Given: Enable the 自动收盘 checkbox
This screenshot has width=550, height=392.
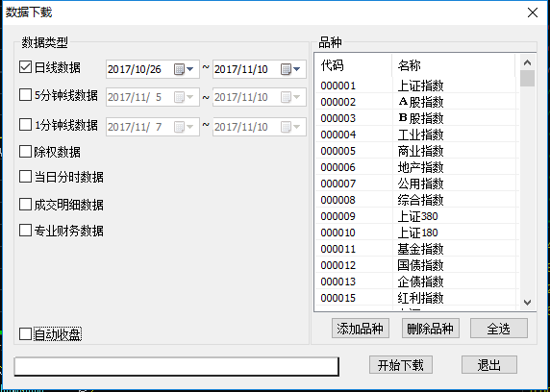Looking at the screenshot, I should pyautogui.click(x=25, y=334).
